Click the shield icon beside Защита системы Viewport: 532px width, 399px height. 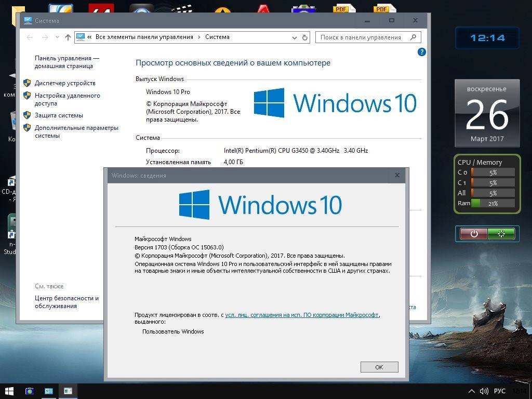click(27, 115)
